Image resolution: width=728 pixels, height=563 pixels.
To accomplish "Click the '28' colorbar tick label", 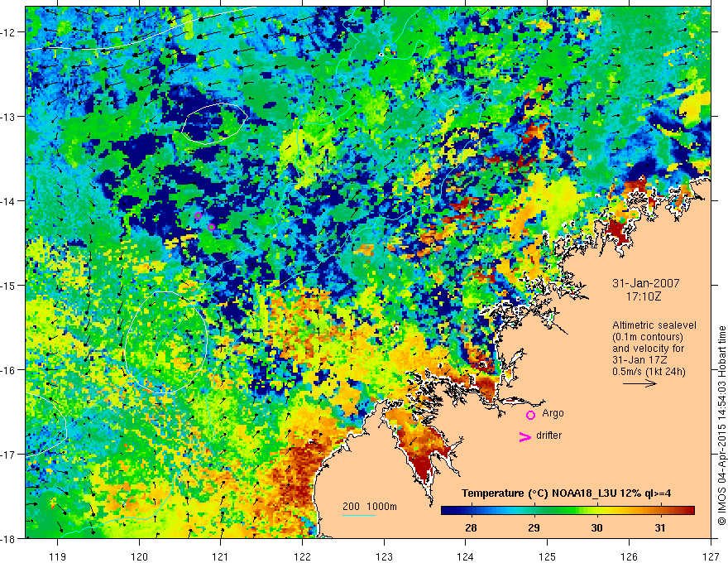I will click(471, 528).
